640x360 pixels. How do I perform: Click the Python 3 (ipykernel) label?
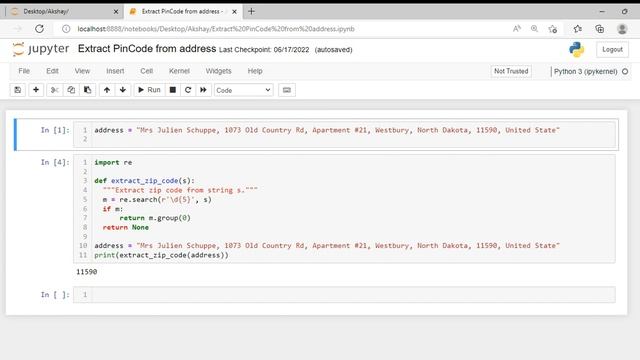click(585, 71)
